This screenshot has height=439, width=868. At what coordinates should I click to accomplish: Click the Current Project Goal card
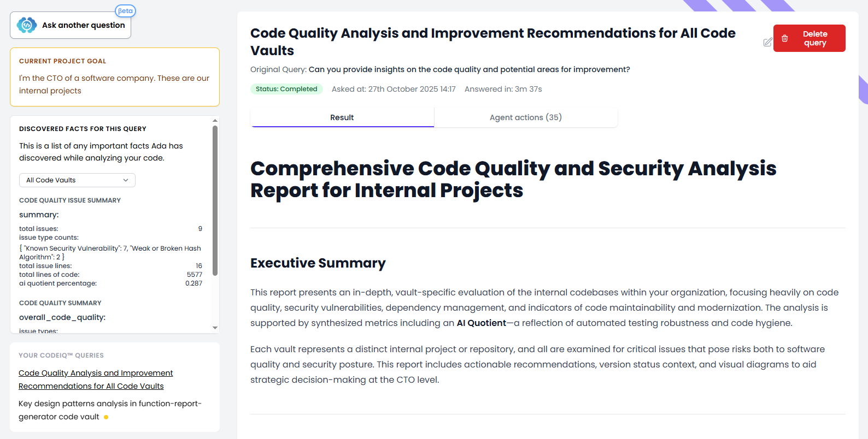(115, 77)
